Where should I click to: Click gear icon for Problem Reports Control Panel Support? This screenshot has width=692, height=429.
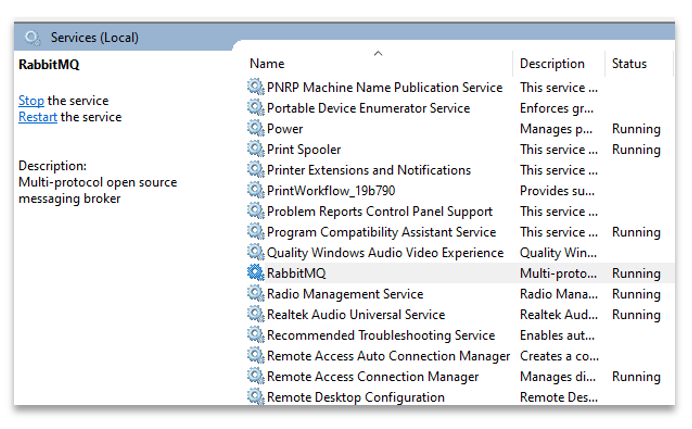click(256, 211)
